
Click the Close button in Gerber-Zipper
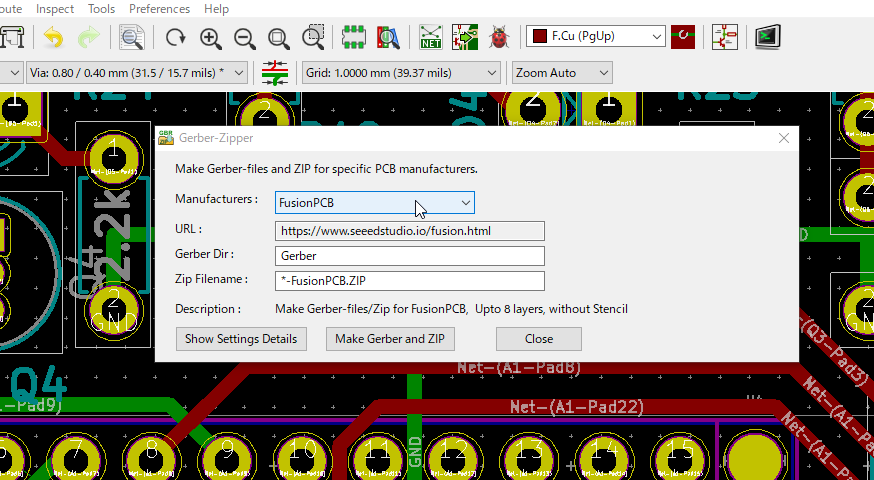pyautogui.click(x=538, y=339)
